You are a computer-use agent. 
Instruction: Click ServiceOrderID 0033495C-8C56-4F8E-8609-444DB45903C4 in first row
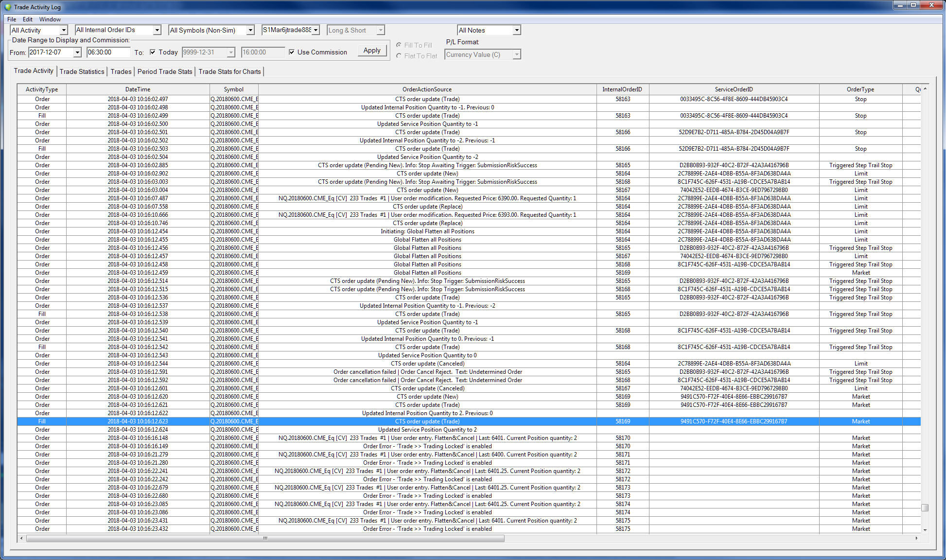(734, 99)
